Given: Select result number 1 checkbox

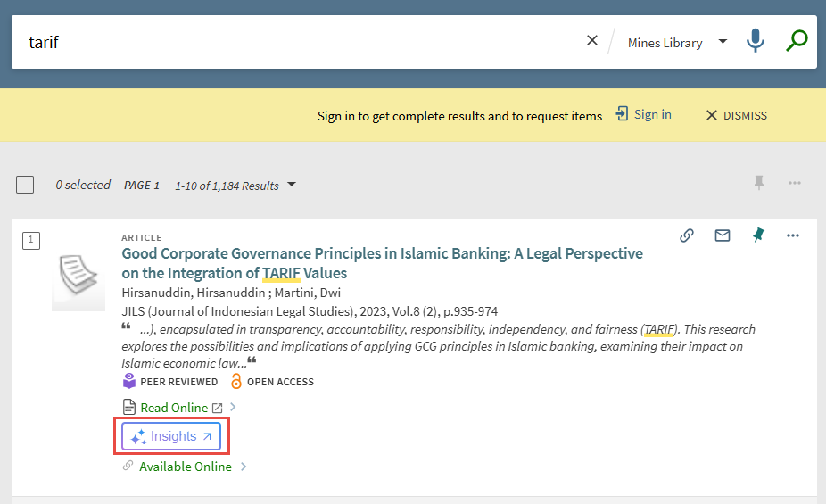Looking at the screenshot, I should click(30, 240).
